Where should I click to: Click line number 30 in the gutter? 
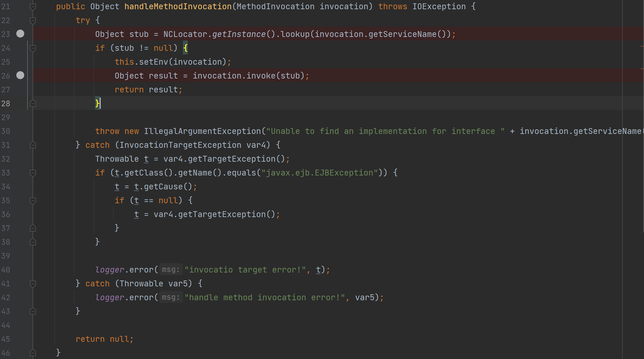[6, 131]
